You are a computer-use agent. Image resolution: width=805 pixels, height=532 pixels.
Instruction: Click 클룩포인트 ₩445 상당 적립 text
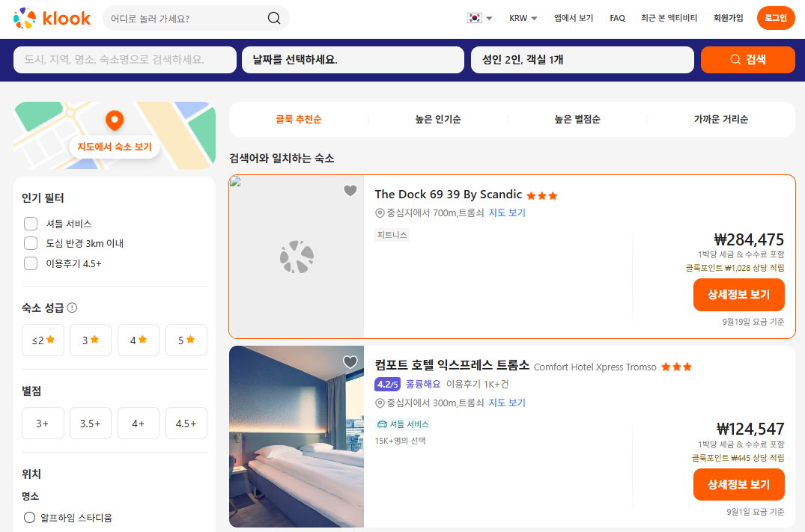click(x=738, y=458)
